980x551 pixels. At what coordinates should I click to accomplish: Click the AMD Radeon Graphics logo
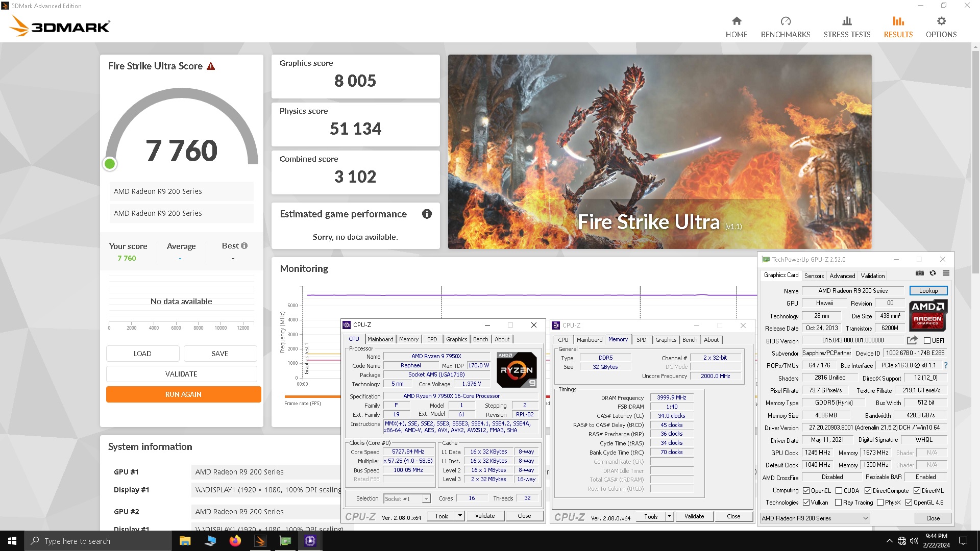point(928,315)
